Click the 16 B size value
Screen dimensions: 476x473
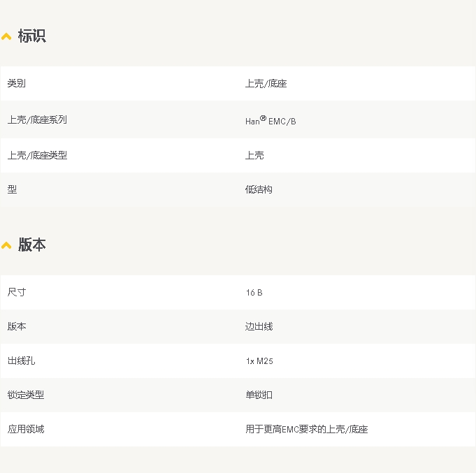254,293
